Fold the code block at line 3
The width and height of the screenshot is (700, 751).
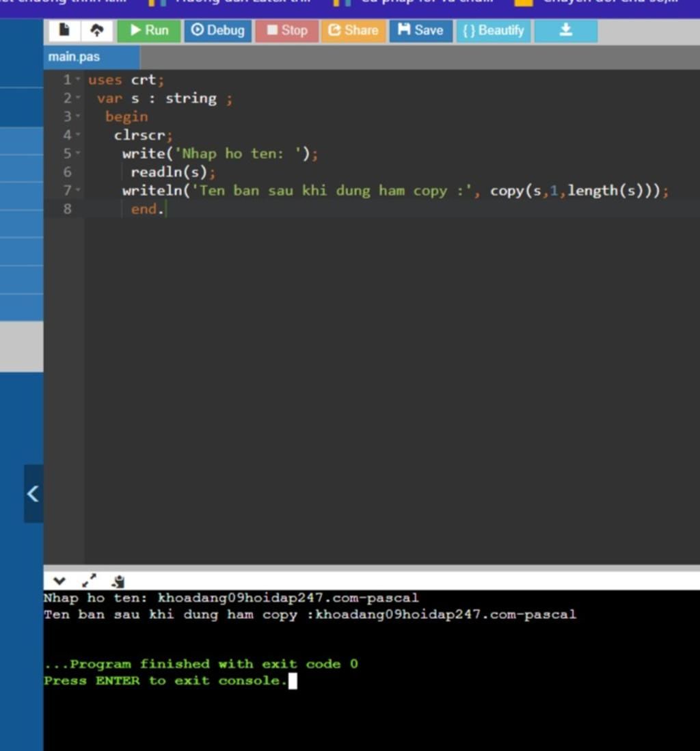tap(78, 116)
